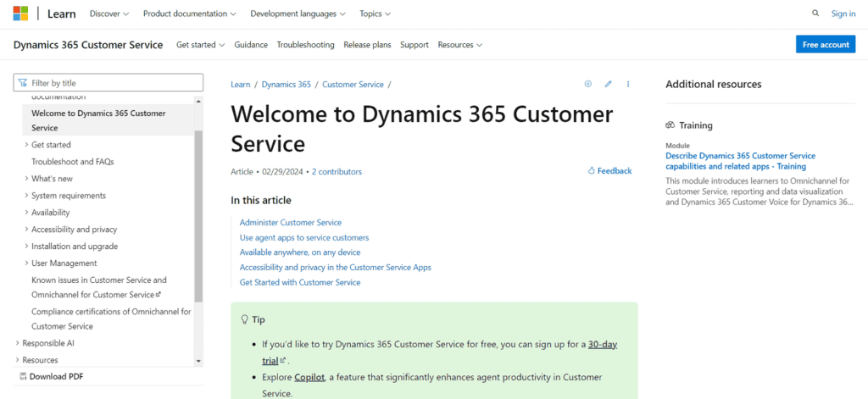This screenshot has height=399, width=868.
Task: Click the Training section icon
Action: 670,125
